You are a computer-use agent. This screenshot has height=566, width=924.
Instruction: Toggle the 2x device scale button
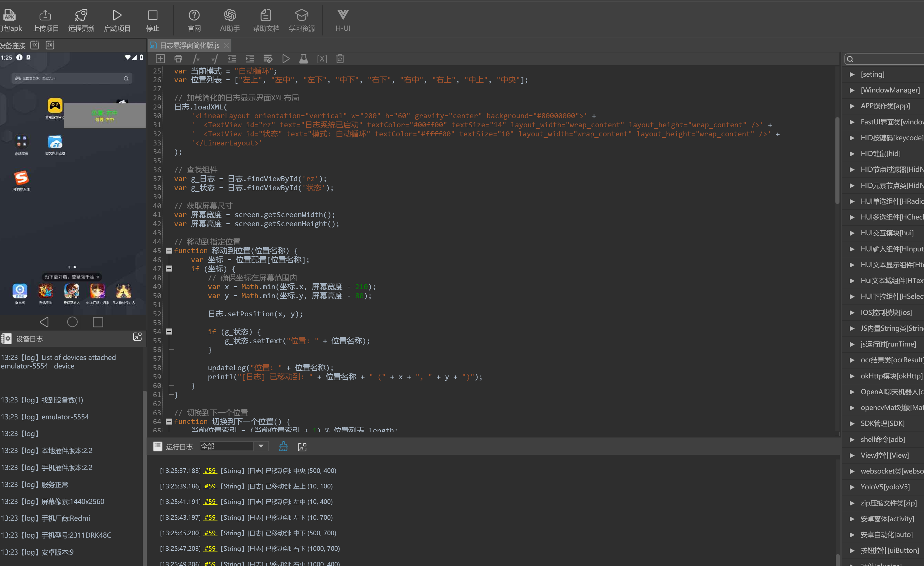click(50, 45)
